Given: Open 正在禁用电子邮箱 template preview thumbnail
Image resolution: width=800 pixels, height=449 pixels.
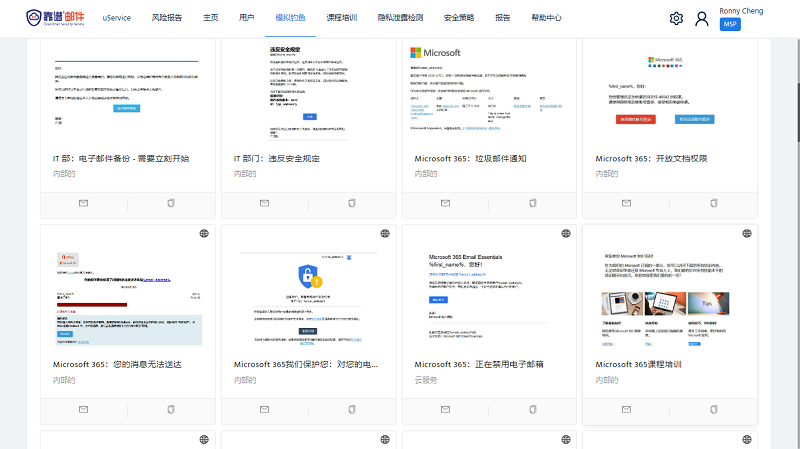Looking at the screenshot, I should (489, 298).
